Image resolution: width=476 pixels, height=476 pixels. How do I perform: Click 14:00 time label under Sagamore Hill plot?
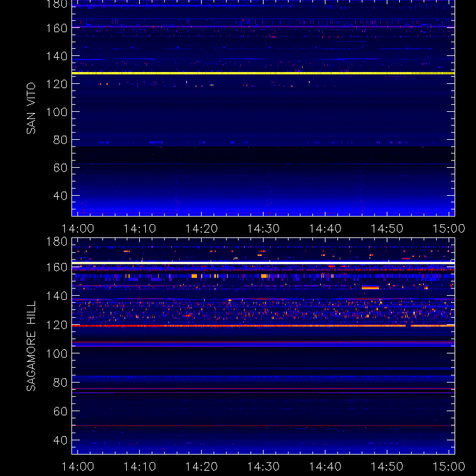tap(78, 466)
